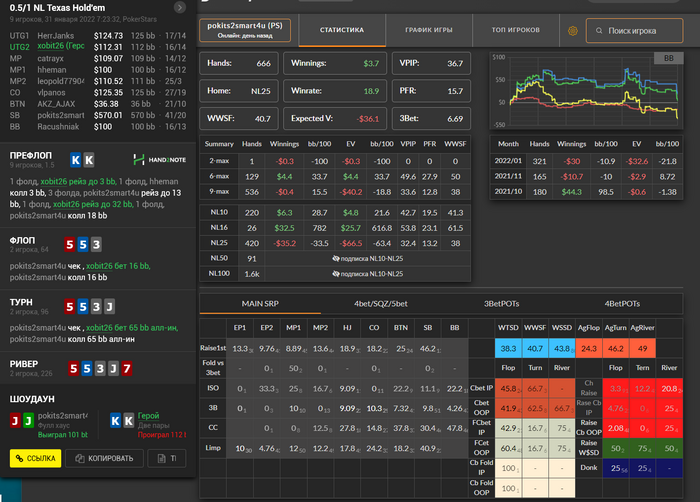Image resolution: width=700 pixels, height=502 pixels.
Task: Click the 2021/10 month row
Action: click(587, 192)
